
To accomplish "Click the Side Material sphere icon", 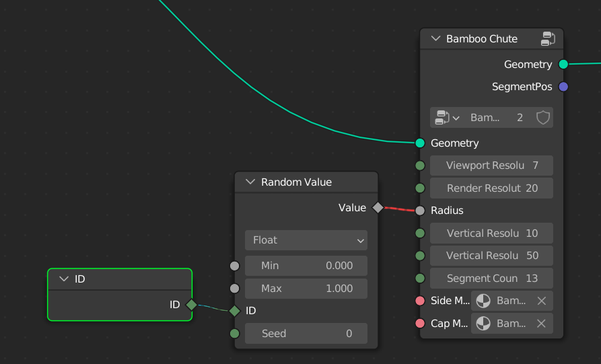I will click(x=483, y=301).
